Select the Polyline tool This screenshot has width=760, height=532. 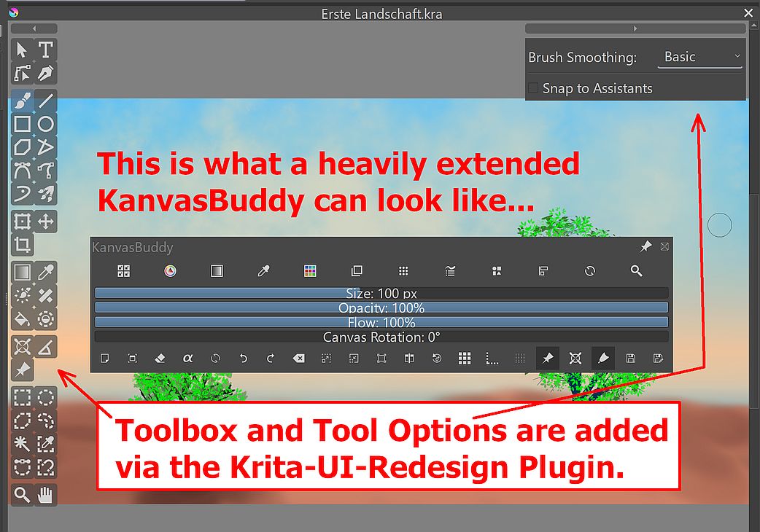(x=45, y=147)
